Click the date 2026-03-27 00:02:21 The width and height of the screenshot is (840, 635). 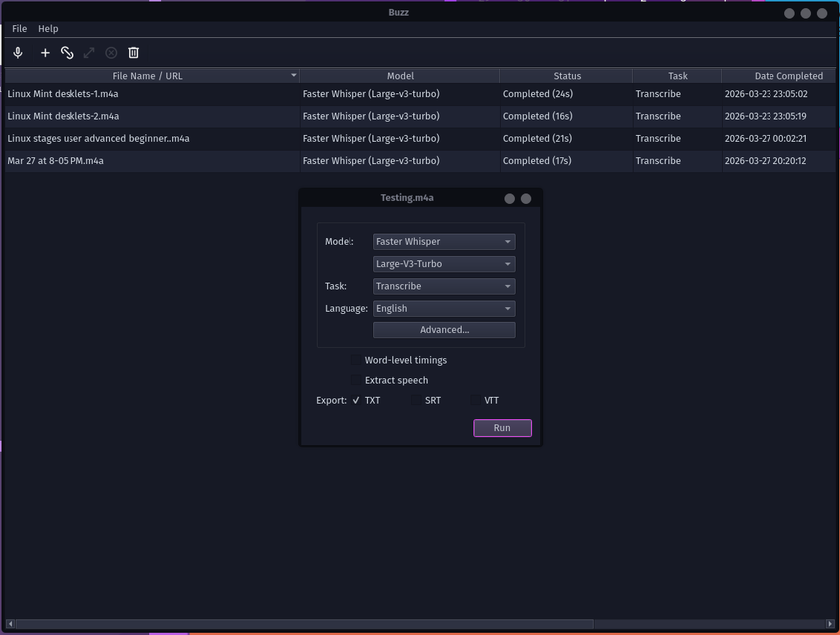tap(765, 138)
